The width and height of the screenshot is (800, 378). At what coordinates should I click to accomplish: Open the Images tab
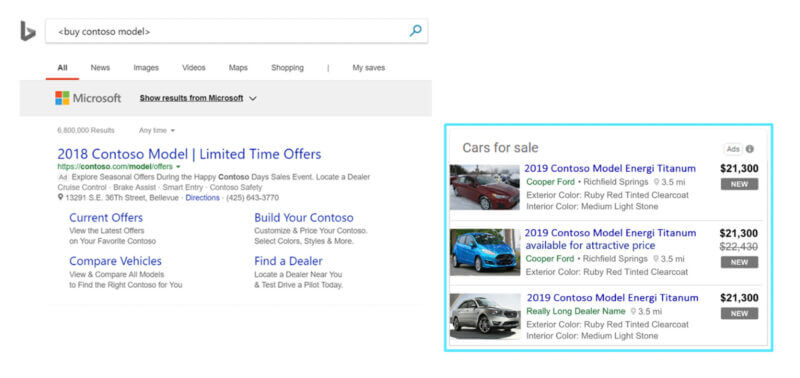click(x=146, y=67)
